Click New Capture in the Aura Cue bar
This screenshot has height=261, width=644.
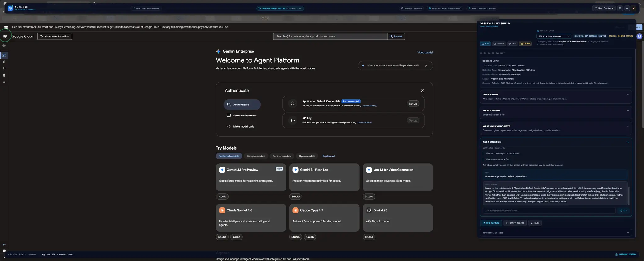[604, 9]
